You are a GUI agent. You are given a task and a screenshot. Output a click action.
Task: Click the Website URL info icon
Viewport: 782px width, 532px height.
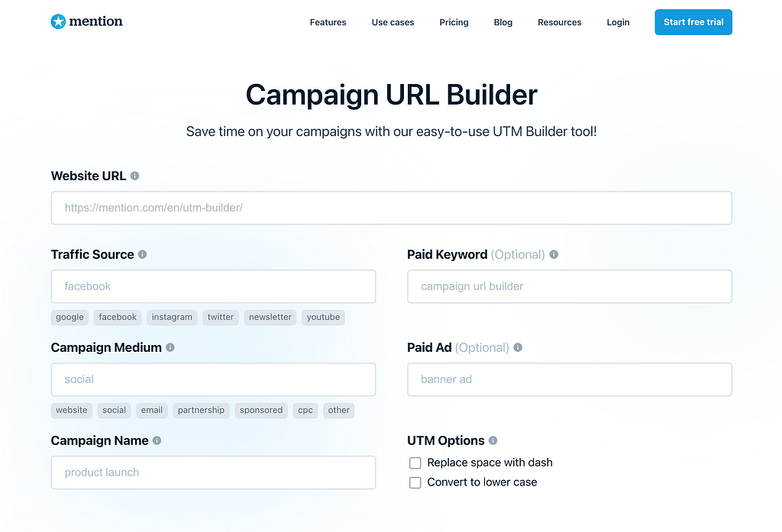click(135, 176)
